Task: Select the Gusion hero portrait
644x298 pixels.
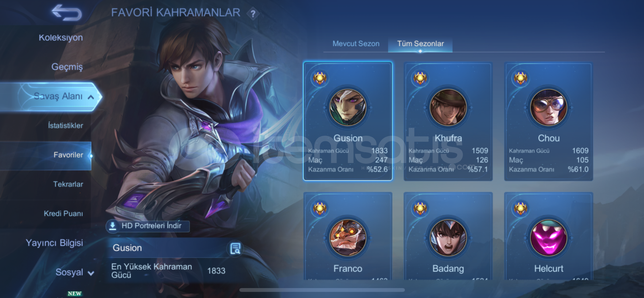Action: tap(348, 107)
